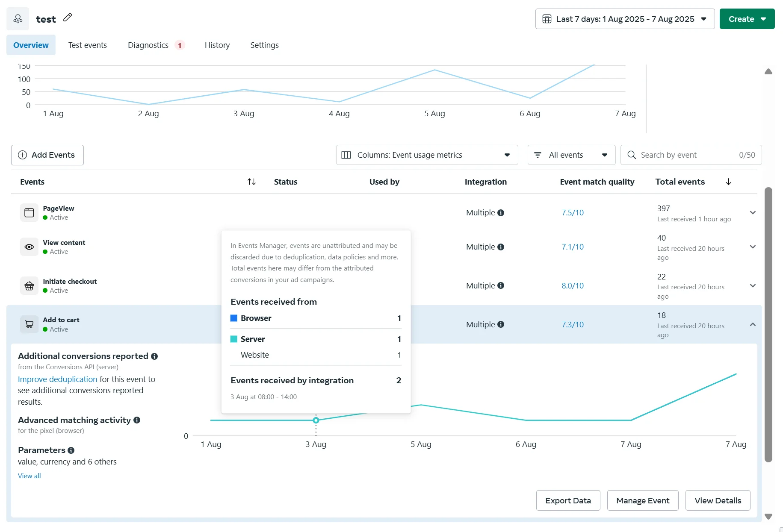Toggle Total events column sort arrow
Image resolution: width=783 pixels, height=532 pixels.
coord(728,182)
